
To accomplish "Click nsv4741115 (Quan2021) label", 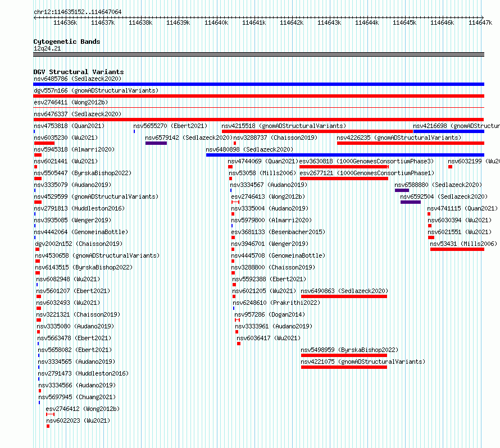I will click(x=462, y=208).
